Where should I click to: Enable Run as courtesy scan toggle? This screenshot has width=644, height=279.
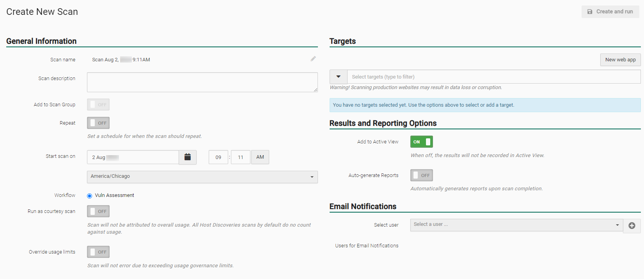coord(98,211)
